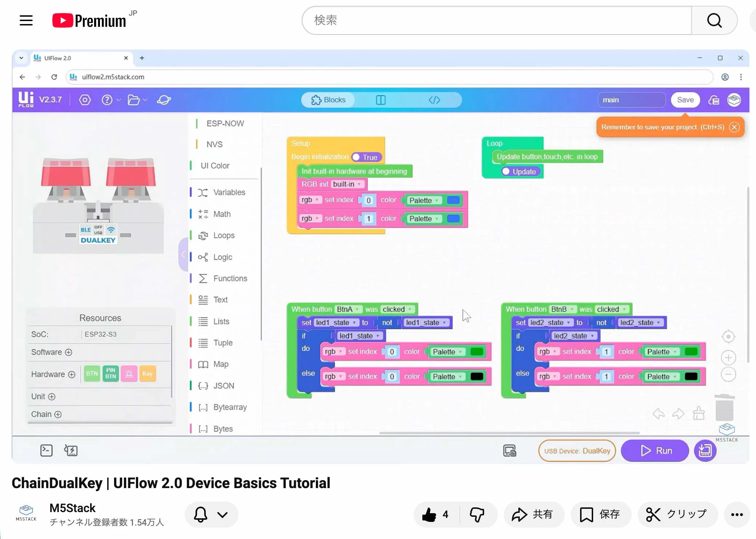The height and width of the screenshot is (539, 756).
Task: Open the BtnA clicked event dropdown
Action: [397, 309]
